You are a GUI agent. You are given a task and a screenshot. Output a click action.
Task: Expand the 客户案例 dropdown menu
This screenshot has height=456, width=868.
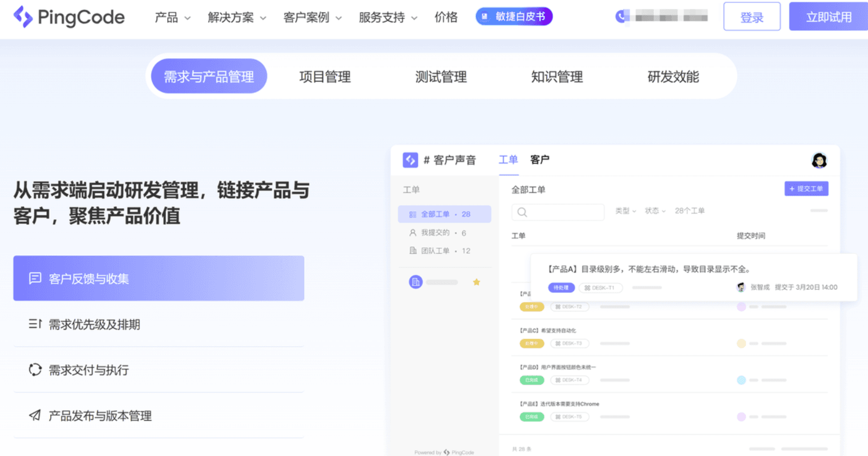pyautogui.click(x=313, y=18)
